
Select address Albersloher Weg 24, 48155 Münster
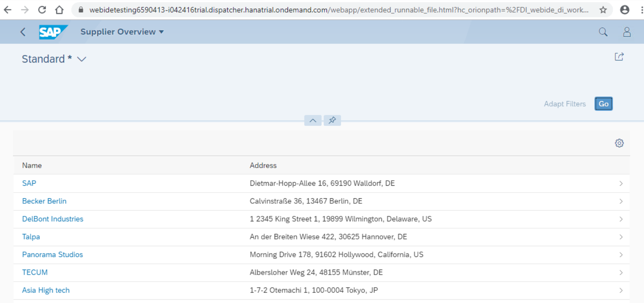(x=316, y=272)
